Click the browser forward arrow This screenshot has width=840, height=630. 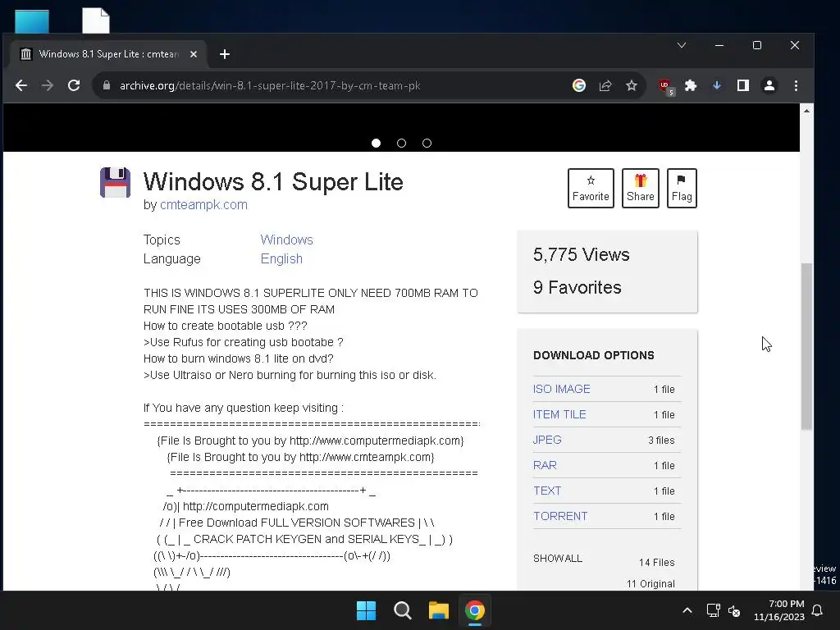click(x=47, y=85)
